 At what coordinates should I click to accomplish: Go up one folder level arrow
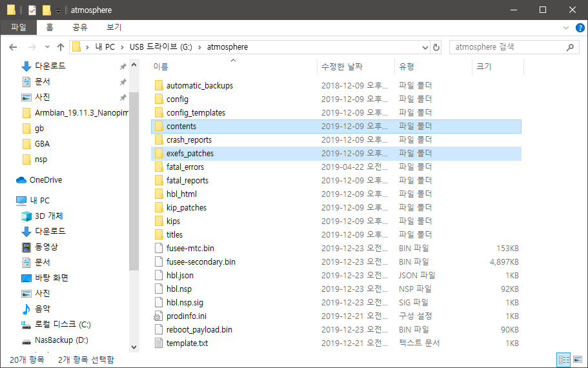[61, 47]
